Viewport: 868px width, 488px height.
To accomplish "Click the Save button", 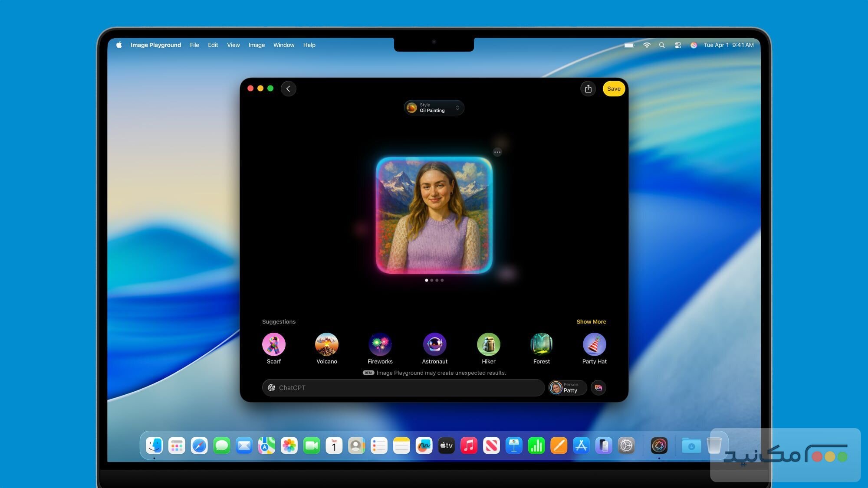I will (x=614, y=88).
